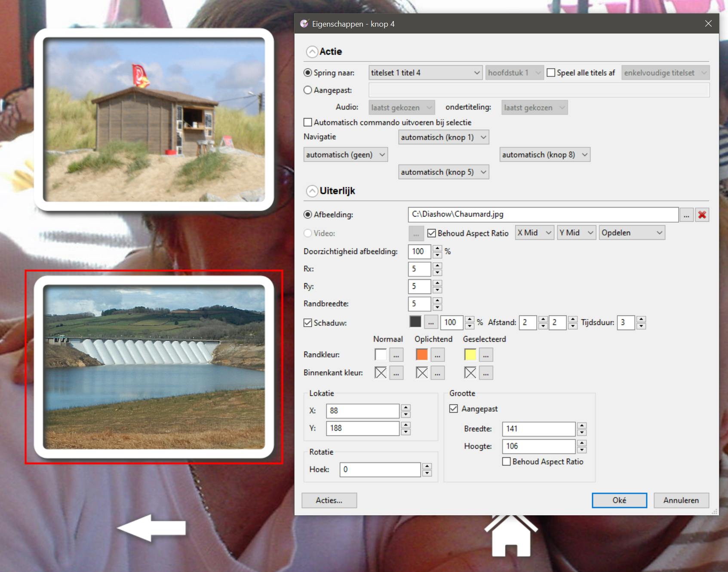Screen dimensions: 728x572
Task: Toggle Behoud Aspect Ratio next to X Mid
Action: click(x=431, y=233)
